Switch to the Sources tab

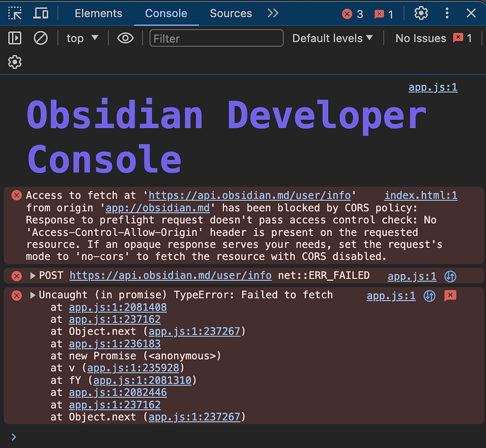click(230, 13)
